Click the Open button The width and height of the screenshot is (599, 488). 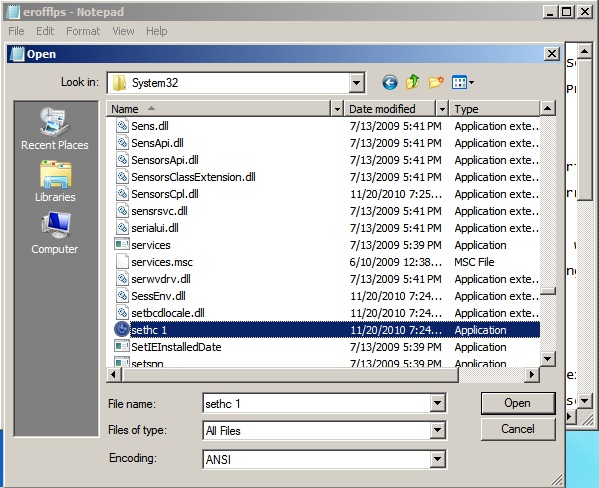click(518, 403)
